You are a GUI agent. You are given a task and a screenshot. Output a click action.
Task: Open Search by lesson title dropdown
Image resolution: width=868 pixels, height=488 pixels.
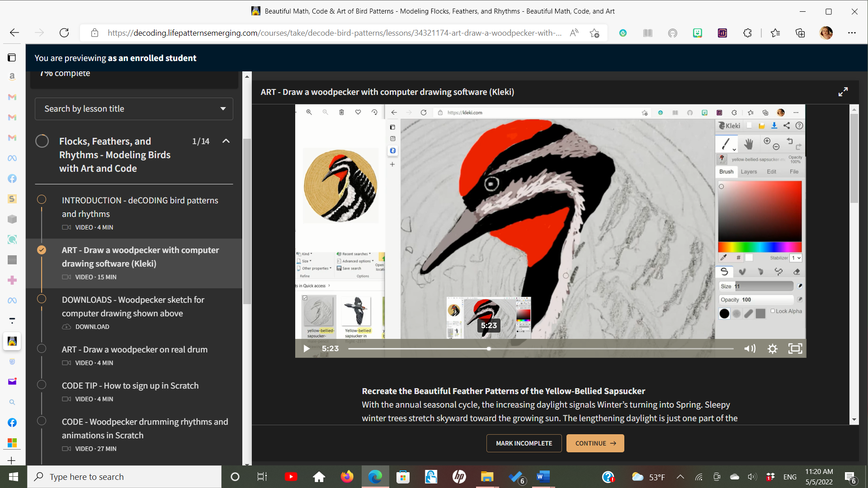(134, 109)
